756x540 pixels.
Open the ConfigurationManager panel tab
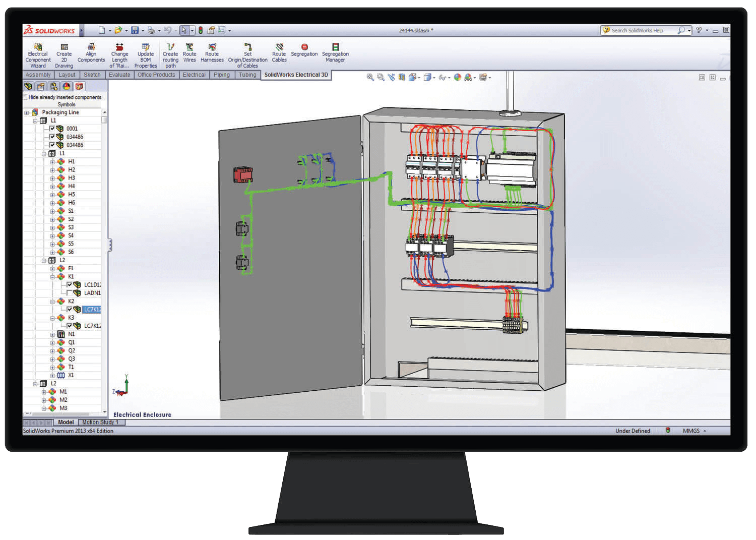54,86
